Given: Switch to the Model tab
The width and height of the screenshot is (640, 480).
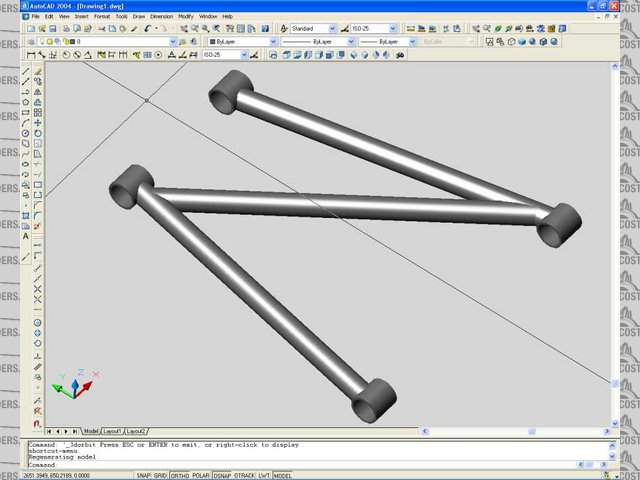Looking at the screenshot, I should [91, 431].
